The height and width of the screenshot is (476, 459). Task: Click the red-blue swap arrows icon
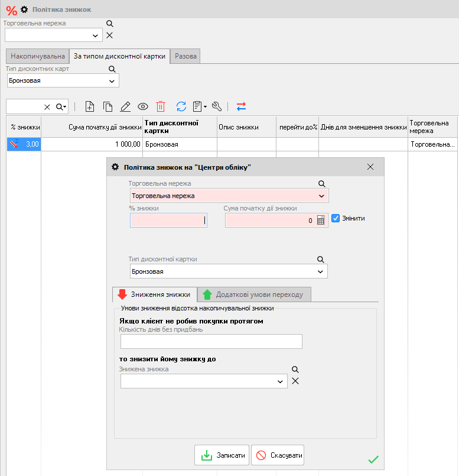click(241, 106)
